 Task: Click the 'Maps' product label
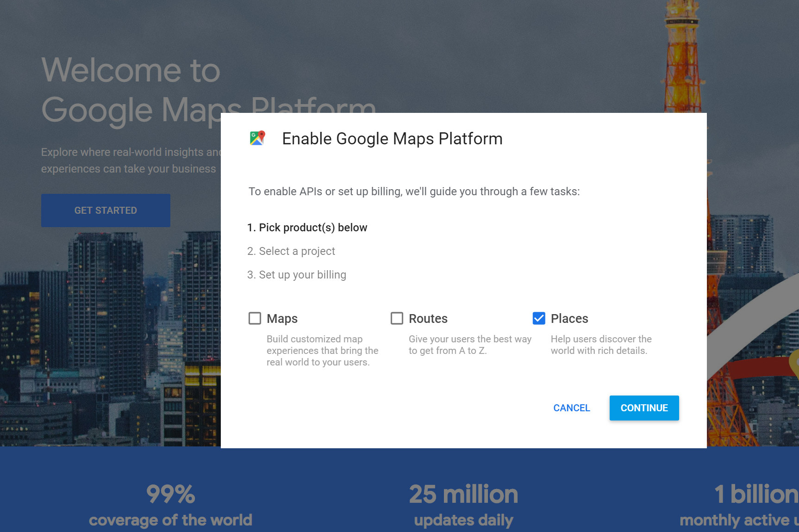tap(282, 319)
